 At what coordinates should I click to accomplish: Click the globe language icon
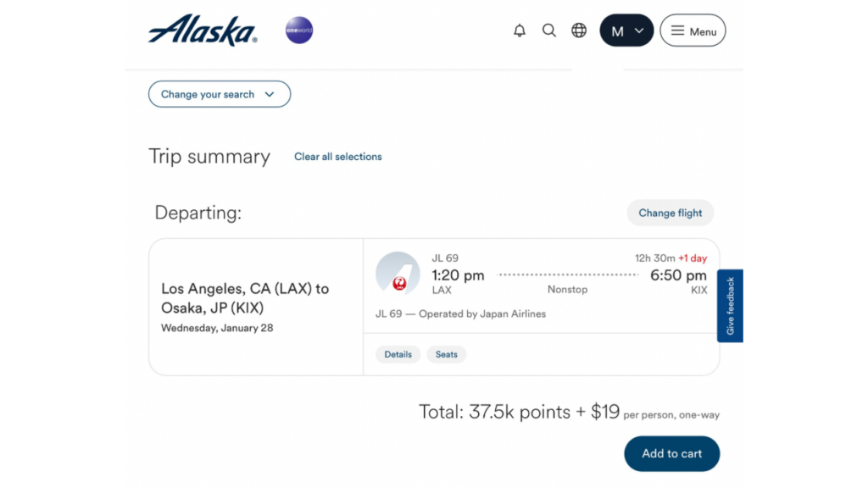pyautogui.click(x=579, y=30)
